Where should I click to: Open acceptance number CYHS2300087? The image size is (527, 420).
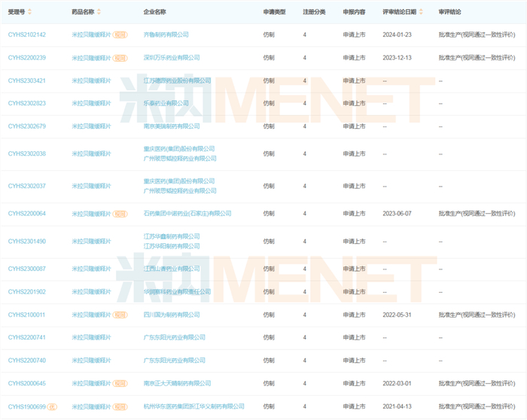[x=27, y=269]
